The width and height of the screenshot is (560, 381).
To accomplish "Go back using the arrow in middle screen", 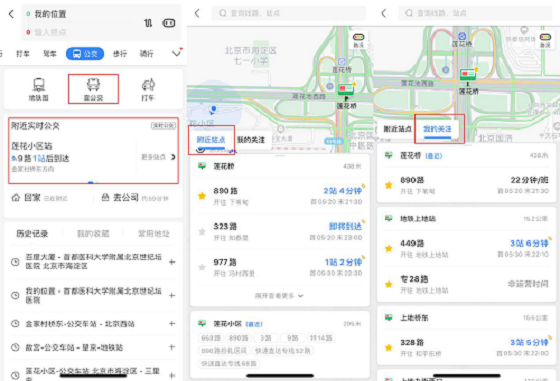I will (x=197, y=13).
